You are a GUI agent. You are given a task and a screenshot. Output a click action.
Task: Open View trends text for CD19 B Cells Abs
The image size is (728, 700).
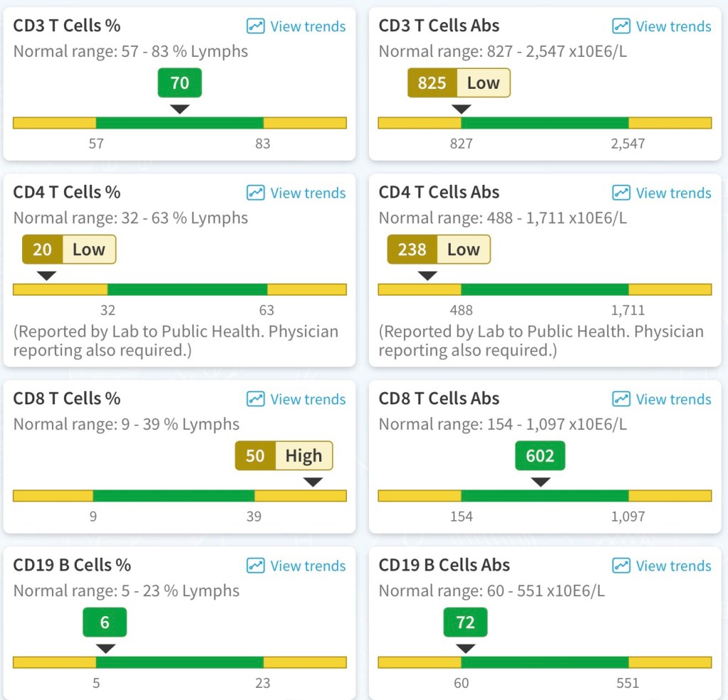point(673,566)
